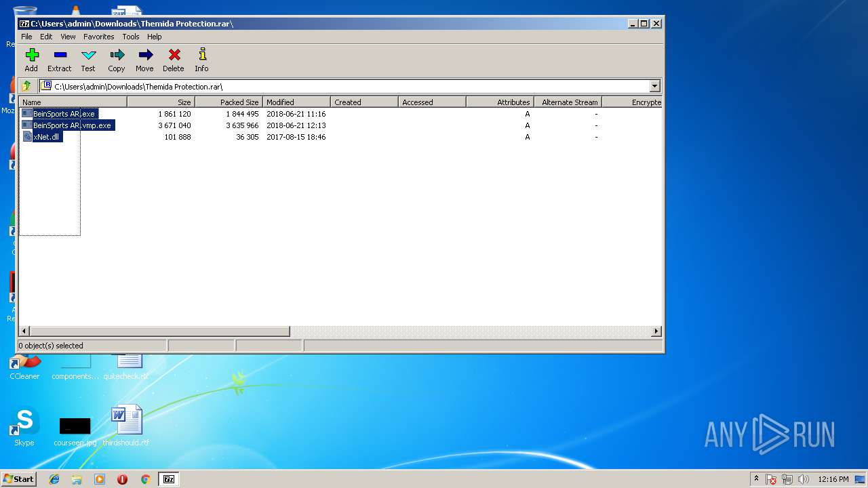Extract files using the Extract icon
Image resolution: width=868 pixels, height=488 pixels.
coord(60,60)
